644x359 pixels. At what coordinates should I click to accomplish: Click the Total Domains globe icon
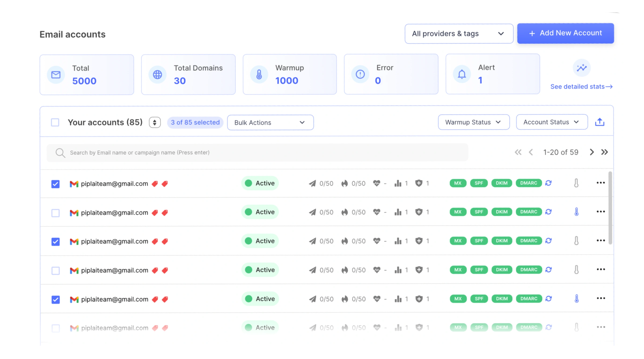pos(157,75)
